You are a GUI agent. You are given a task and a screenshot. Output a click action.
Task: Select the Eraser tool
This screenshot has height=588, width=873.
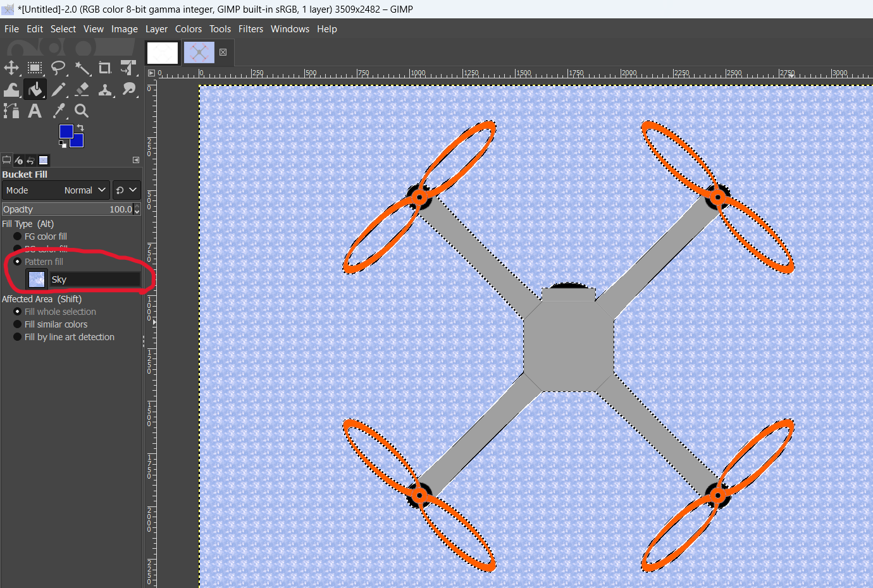pos(82,90)
